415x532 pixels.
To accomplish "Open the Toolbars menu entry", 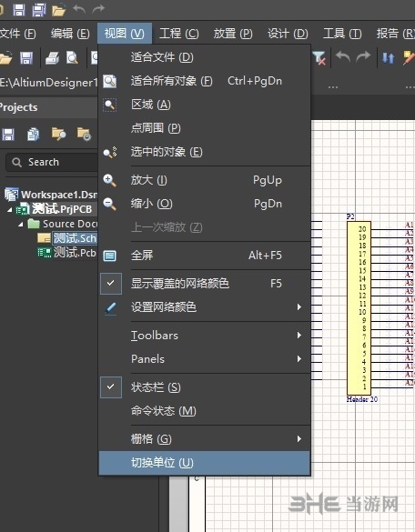I will [205, 336].
